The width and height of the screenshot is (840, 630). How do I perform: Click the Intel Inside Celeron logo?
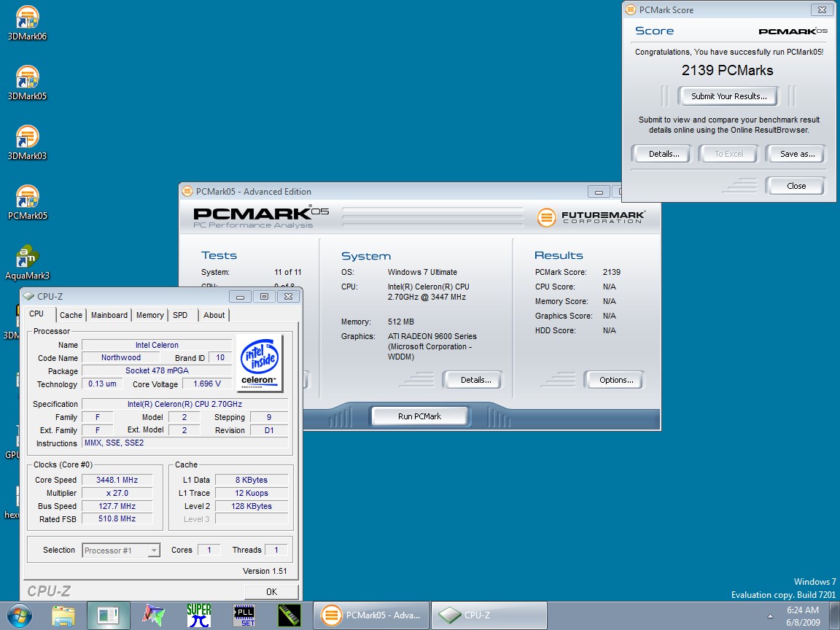point(260,362)
